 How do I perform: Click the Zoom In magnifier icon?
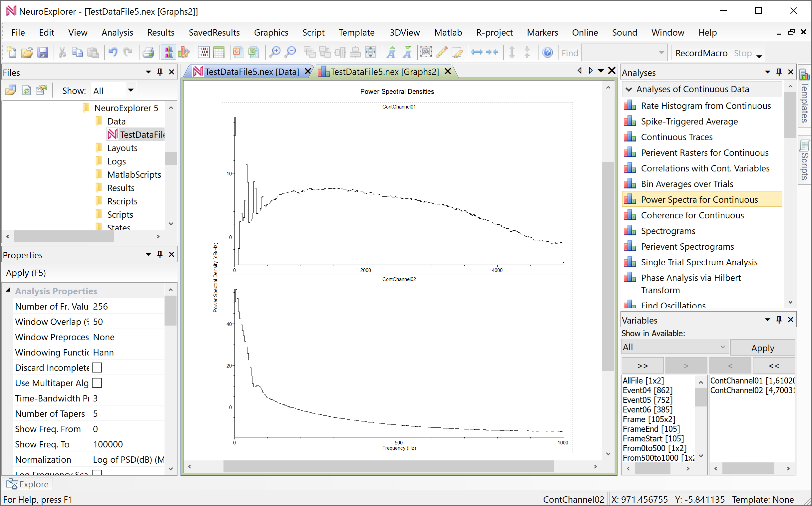coord(275,53)
